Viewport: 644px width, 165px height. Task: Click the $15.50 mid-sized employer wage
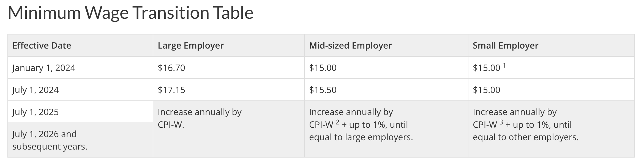pos(323,90)
